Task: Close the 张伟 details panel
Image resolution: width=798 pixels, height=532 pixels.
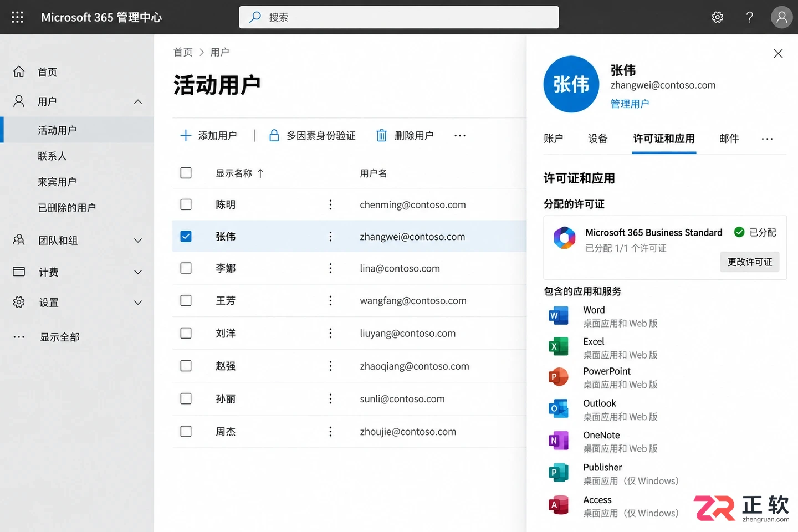Action: pos(778,53)
